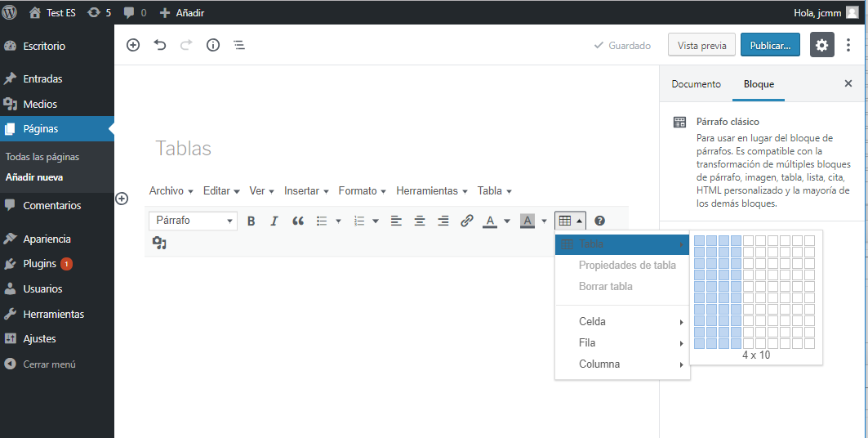Undo the last change

click(x=160, y=45)
